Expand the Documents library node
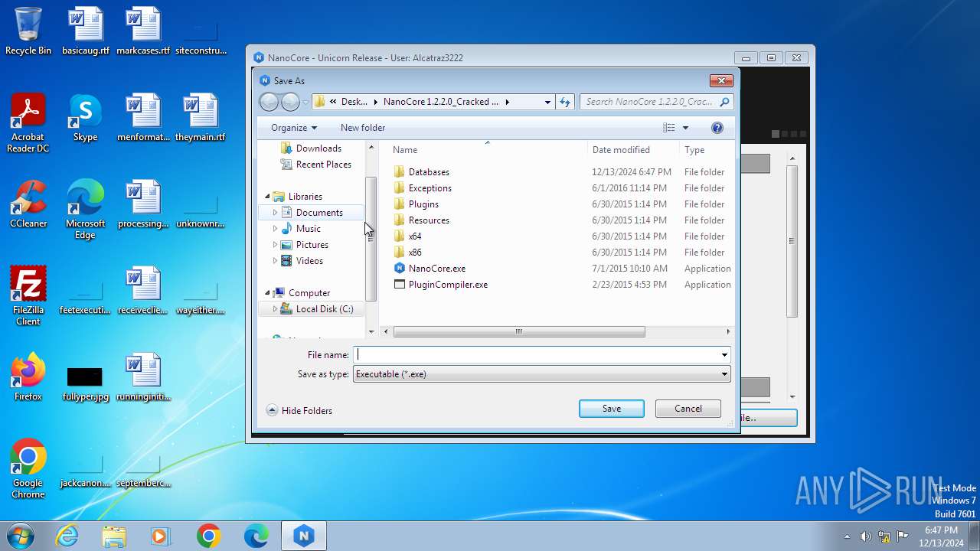980x551 pixels. (275, 213)
